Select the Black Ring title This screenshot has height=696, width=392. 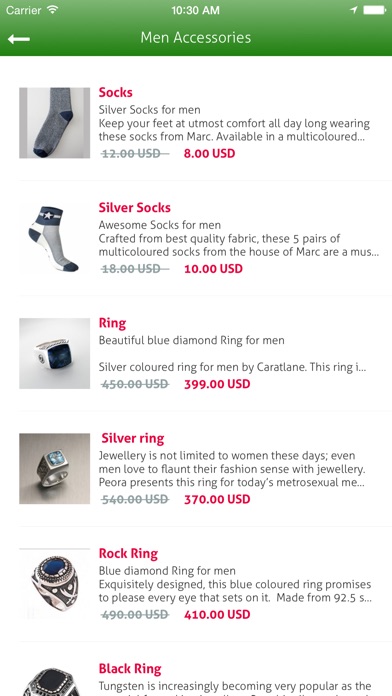click(x=130, y=669)
